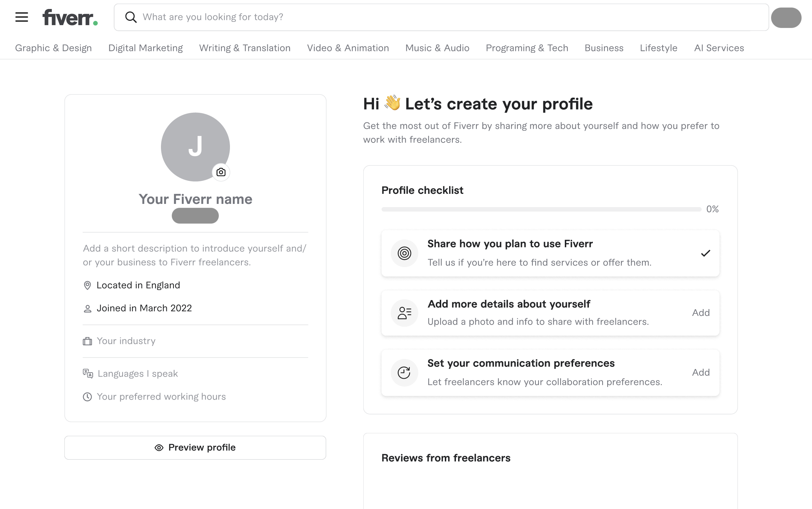Open the Business category
The height and width of the screenshot is (509, 812).
[604, 48]
